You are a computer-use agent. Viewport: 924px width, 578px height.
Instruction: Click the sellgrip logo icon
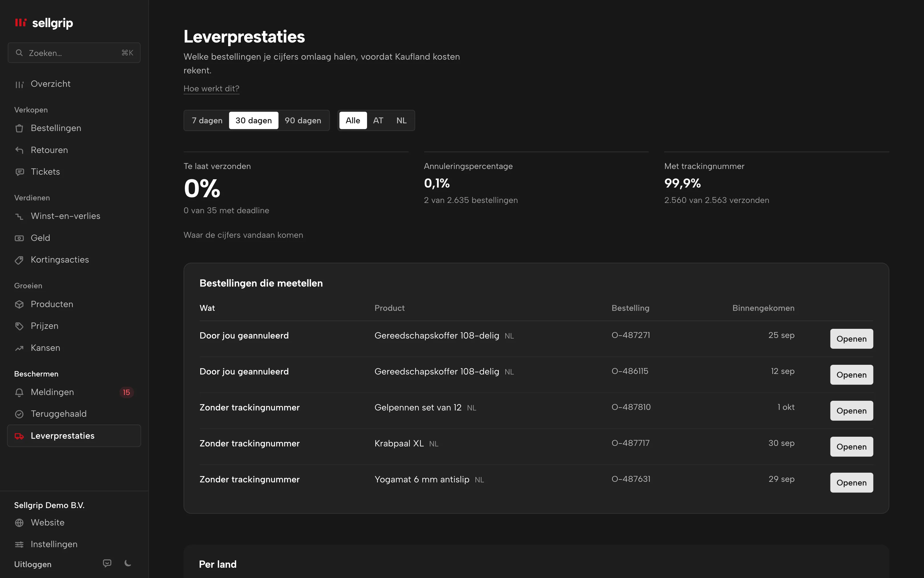(21, 23)
